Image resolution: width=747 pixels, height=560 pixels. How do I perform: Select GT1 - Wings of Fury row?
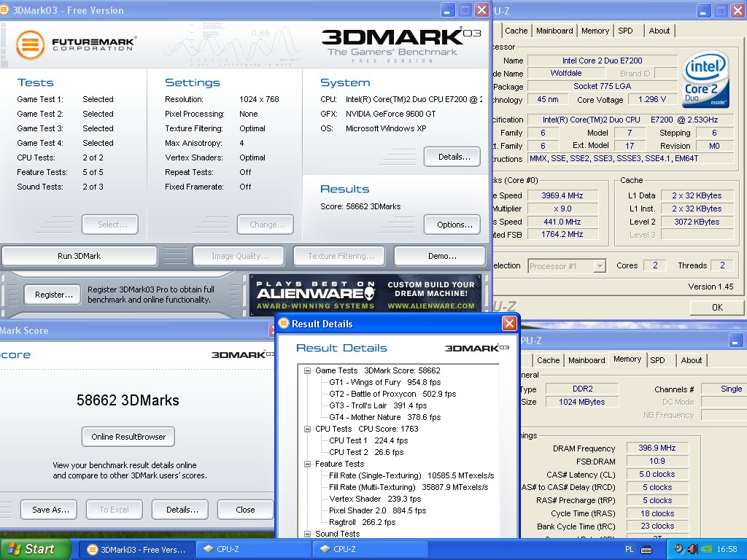(x=384, y=382)
